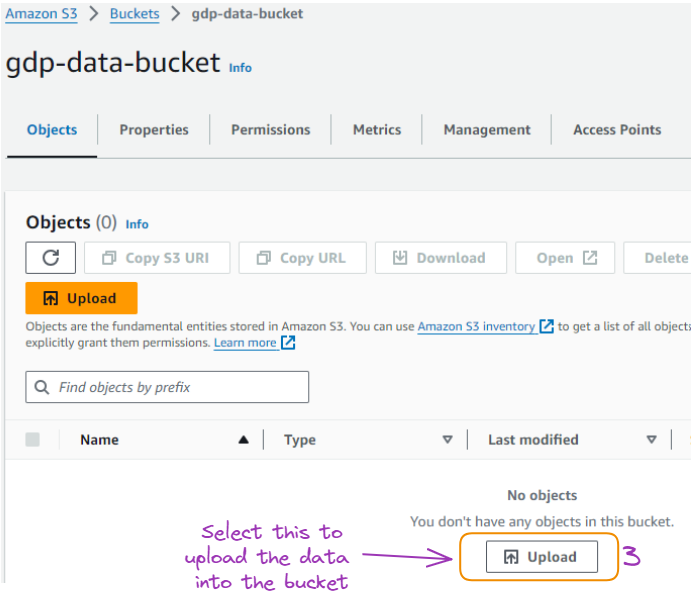Click the download arrow icon
Viewport: 691px width, 601px height.
tap(400, 257)
